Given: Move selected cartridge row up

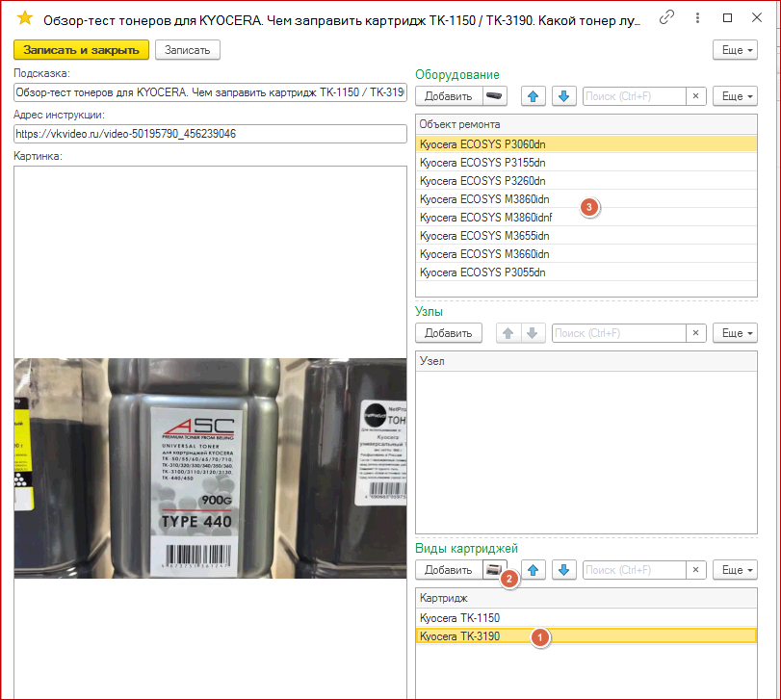Looking at the screenshot, I should [x=533, y=570].
